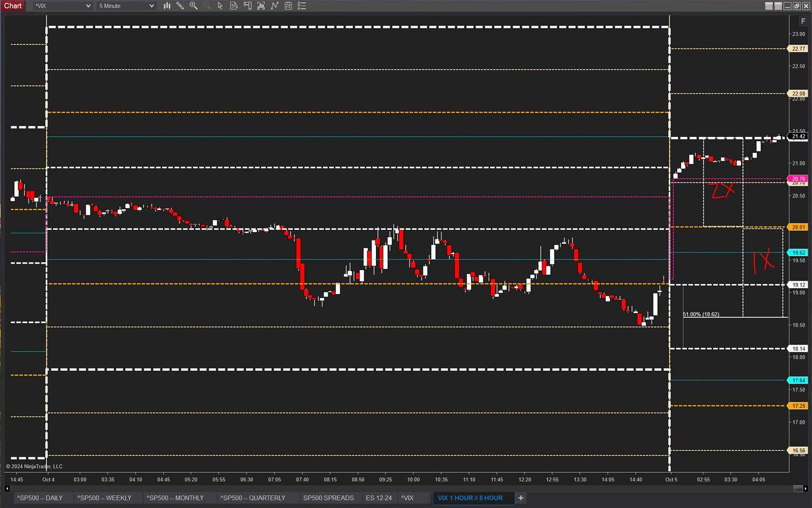Click the second grey link square in title bar
Viewport: 812px width, 508px height.
(778, 6)
